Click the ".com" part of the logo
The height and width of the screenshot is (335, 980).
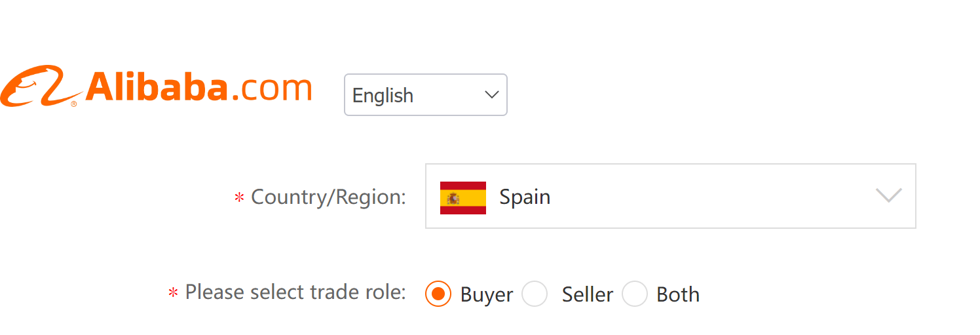(272, 89)
